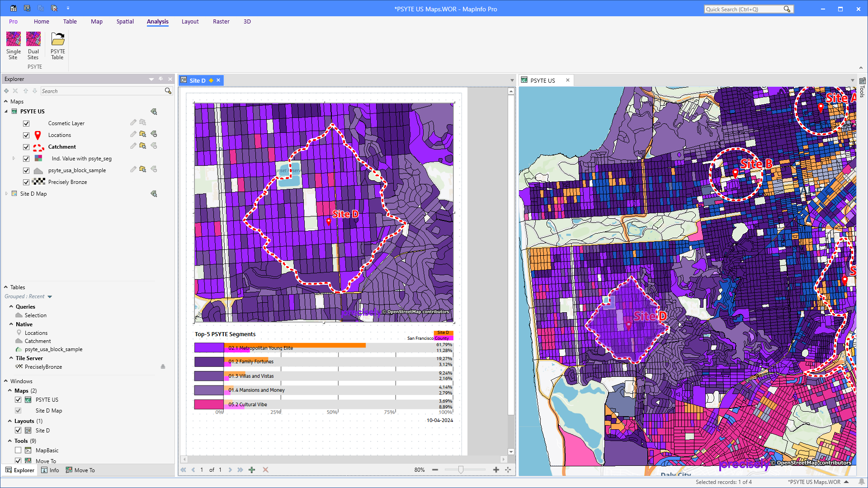Open the Table ribbon menu

(70, 21)
